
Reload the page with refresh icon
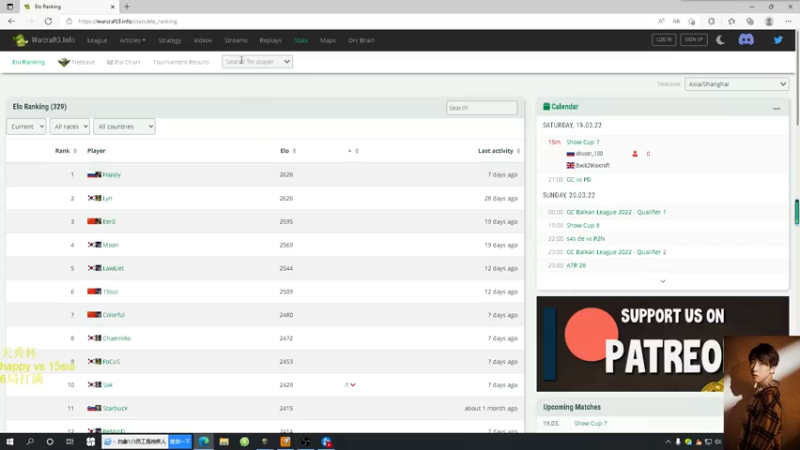pos(48,21)
